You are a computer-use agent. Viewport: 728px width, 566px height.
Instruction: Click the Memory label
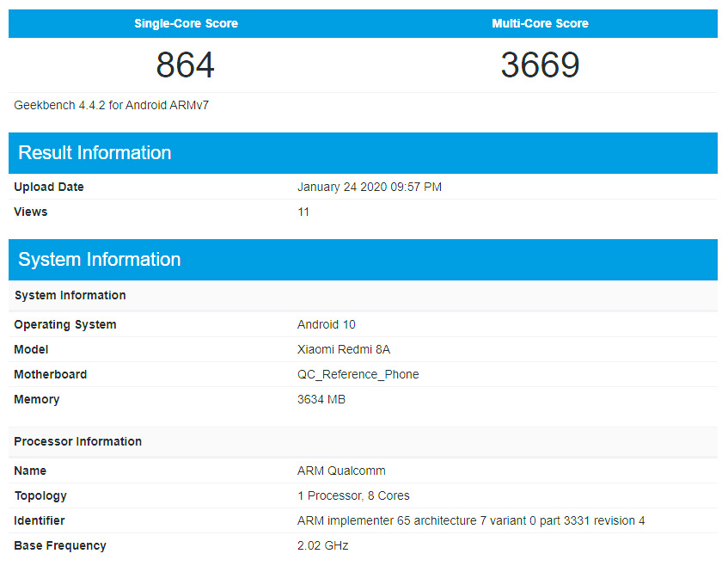(37, 400)
